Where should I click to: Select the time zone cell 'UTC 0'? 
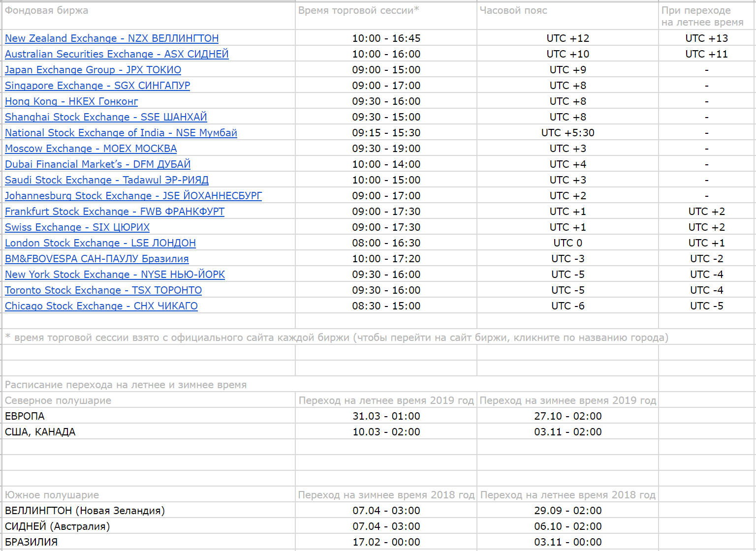(568, 243)
